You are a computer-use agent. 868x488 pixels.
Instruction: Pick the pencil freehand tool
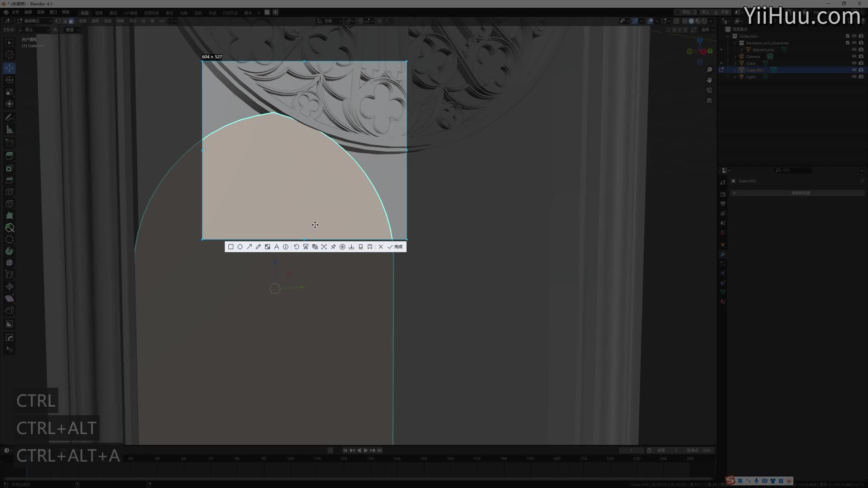258,247
